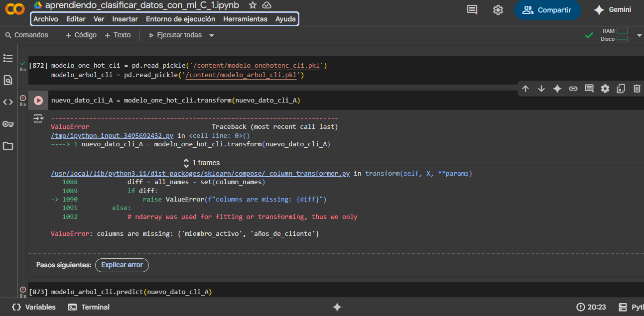Open the Ayuda menu
The image size is (644, 316).
tap(285, 19)
